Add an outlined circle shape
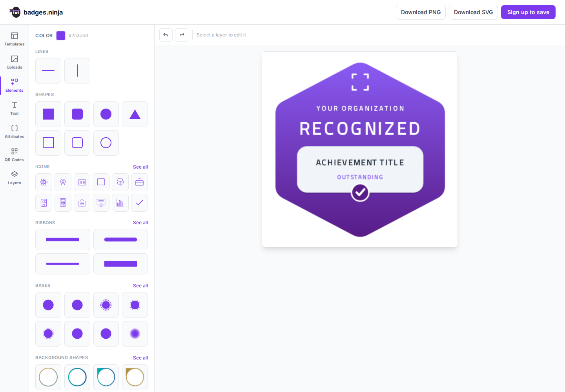 coord(106,143)
